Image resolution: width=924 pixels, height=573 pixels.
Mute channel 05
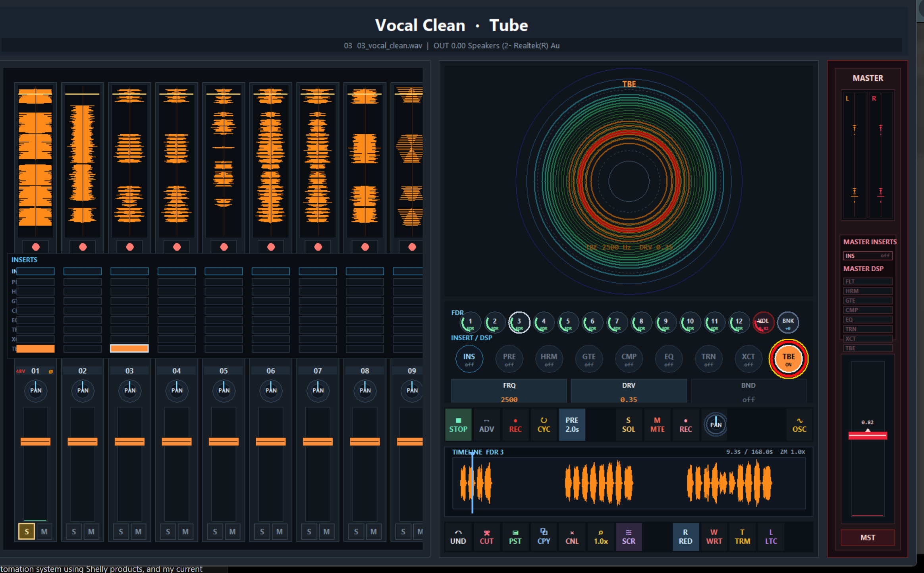coord(232,532)
